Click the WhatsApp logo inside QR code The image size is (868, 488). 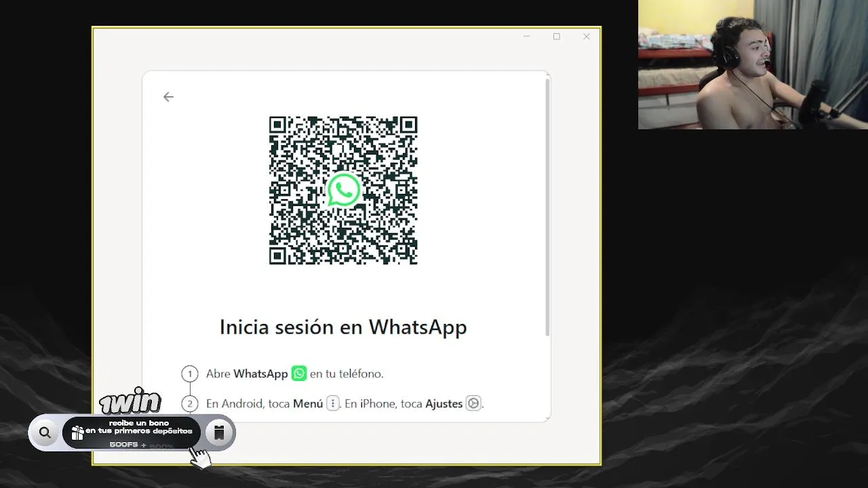point(343,190)
